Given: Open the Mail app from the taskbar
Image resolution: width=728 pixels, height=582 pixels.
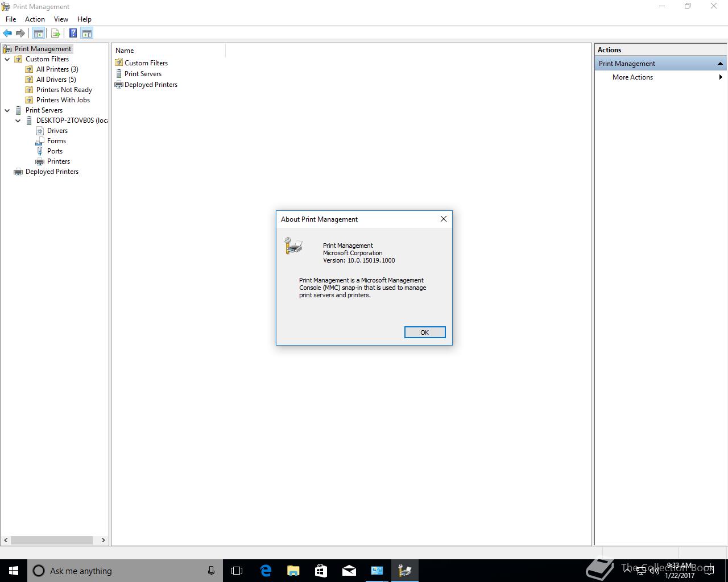Looking at the screenshot, I should (x=349, y=571).
